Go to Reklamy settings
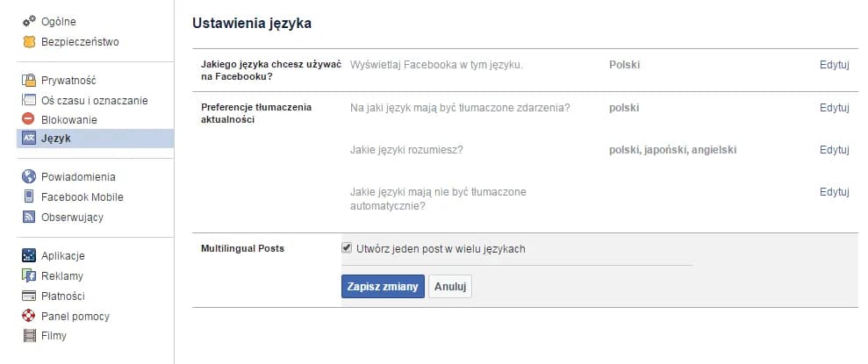868x364 pixels. coord(61,275)
